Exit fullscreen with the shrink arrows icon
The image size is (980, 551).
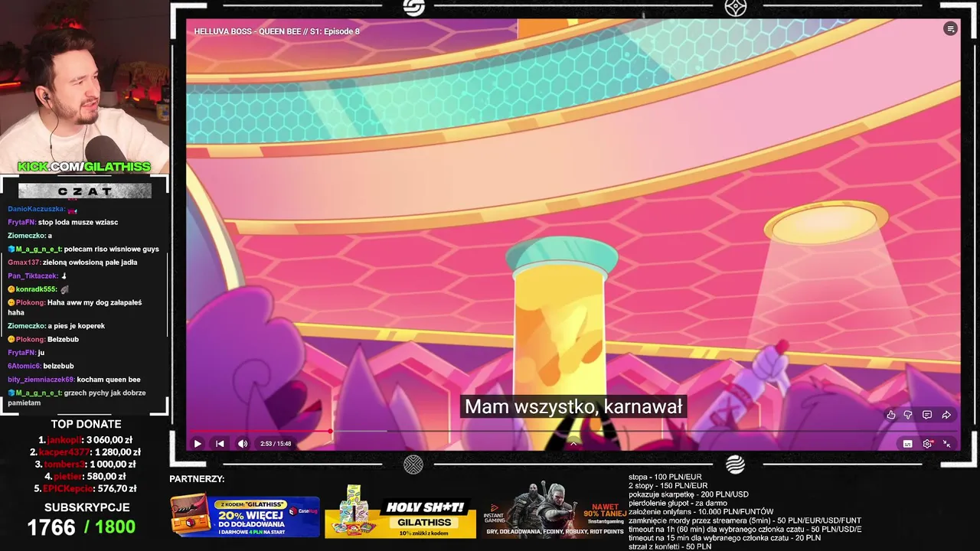(947, 444)
